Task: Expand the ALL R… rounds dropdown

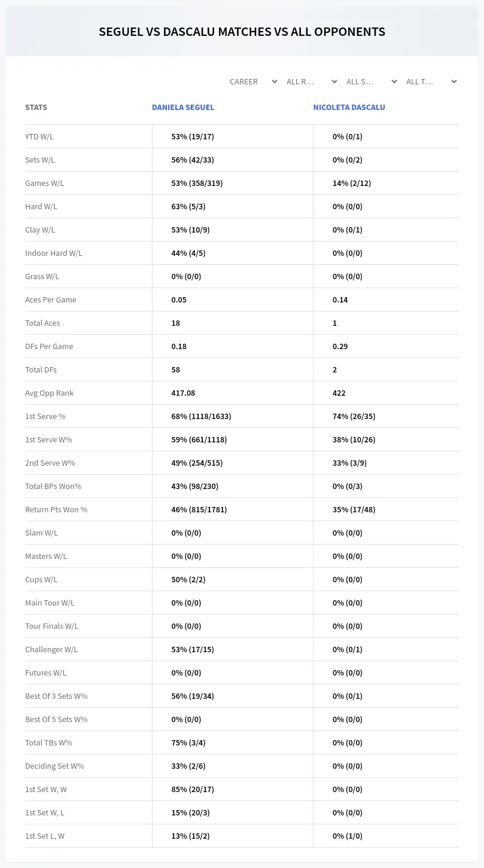Action: 312,81
